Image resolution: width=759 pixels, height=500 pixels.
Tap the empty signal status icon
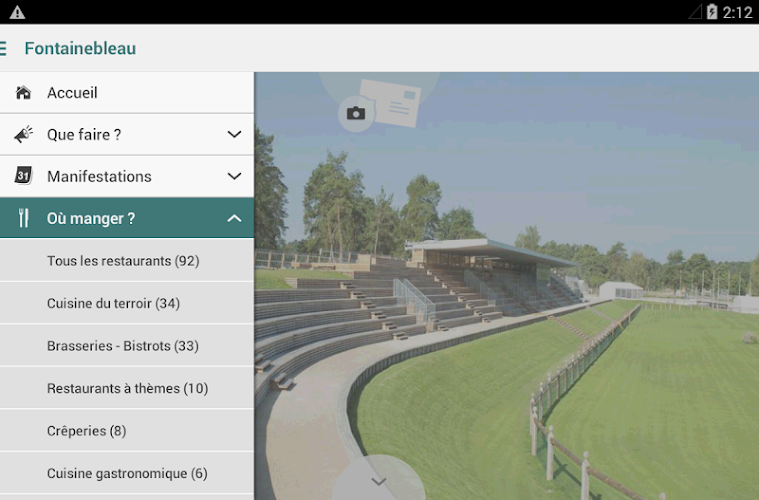(696, 12)
